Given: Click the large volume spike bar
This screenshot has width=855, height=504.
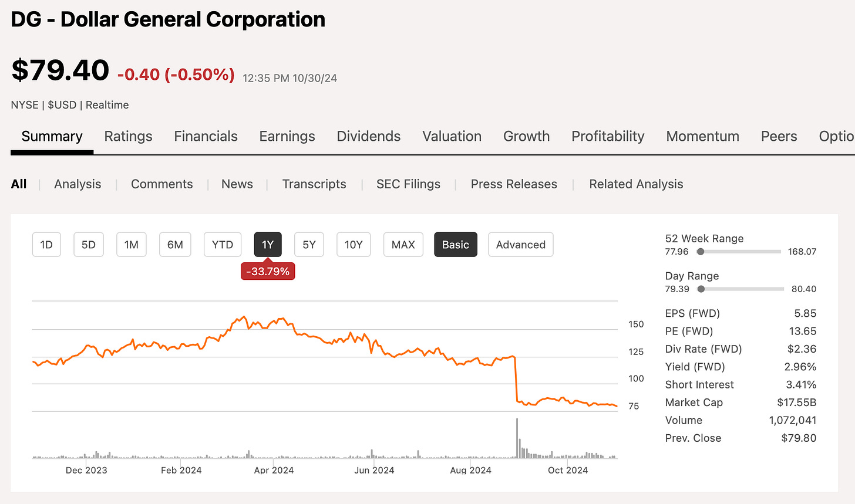Looking at the screenshot, I should 517,438.
